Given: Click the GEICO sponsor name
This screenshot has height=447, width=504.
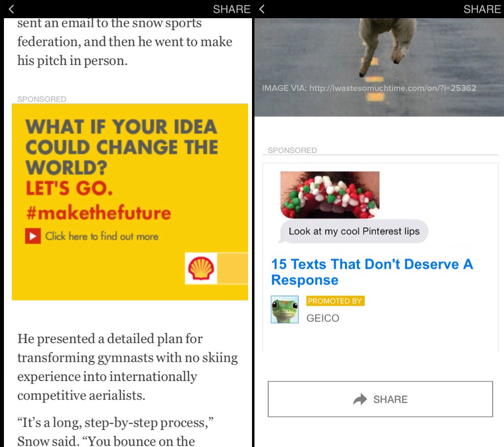Looking at the screenshot, I should tap(323, 318).
